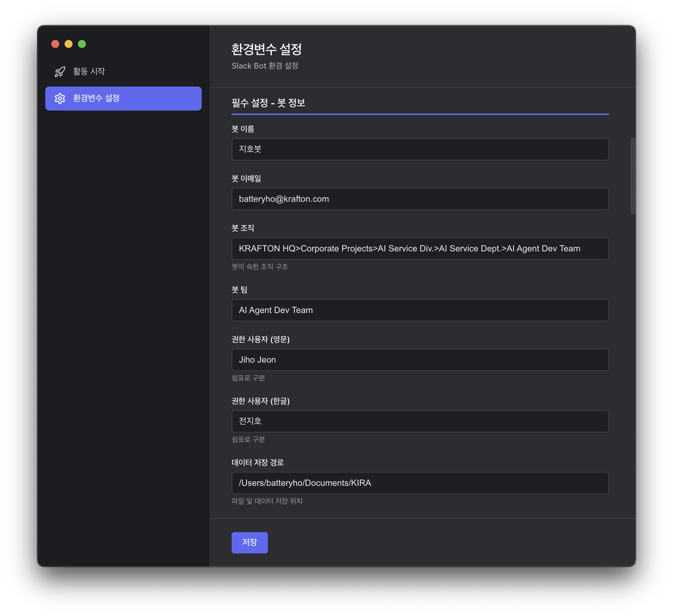This screenshot has height=616, width=673.
Task: Open the 활동 시작 sidebar item
Action: coord(89,71)
